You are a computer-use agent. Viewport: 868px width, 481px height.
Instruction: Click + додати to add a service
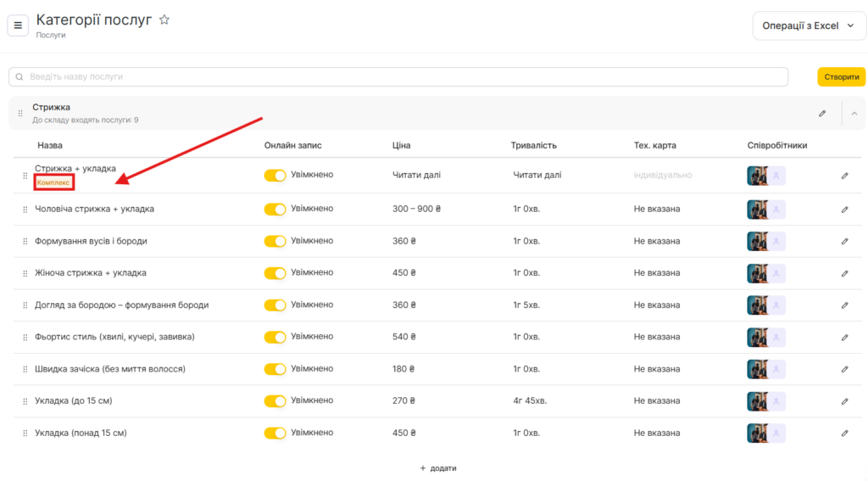(437, 468)
